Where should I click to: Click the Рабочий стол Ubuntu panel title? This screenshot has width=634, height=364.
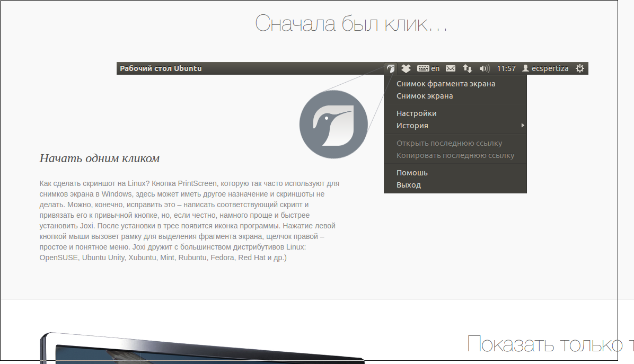pos(161,68)
